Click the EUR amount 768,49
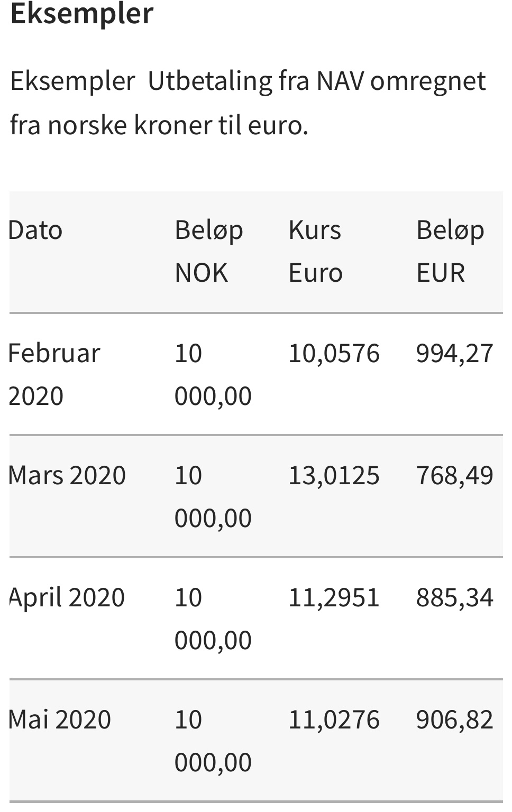 click(x=455, y=475)
